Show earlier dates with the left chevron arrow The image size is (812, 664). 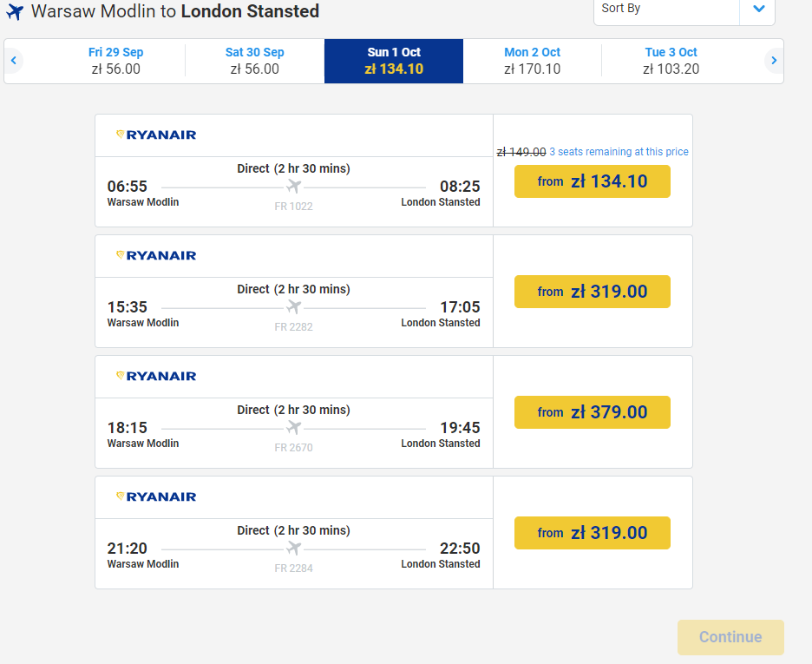click(x=14, y=61)
